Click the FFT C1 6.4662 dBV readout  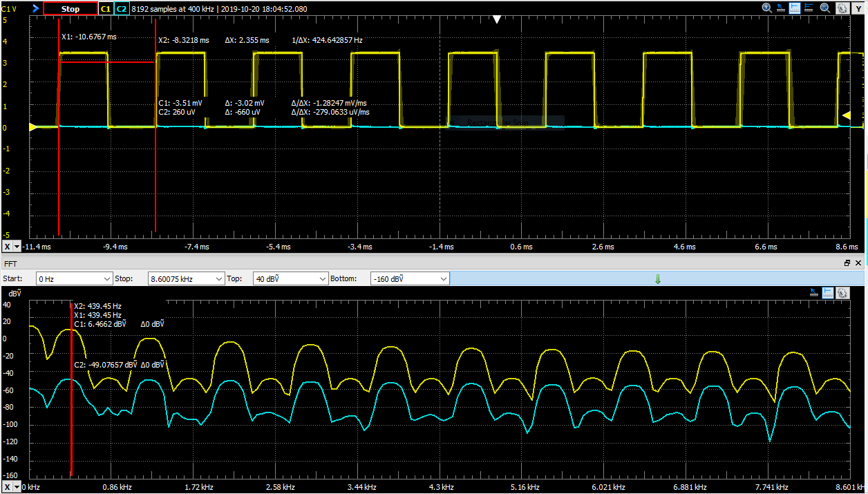[100, 323]
